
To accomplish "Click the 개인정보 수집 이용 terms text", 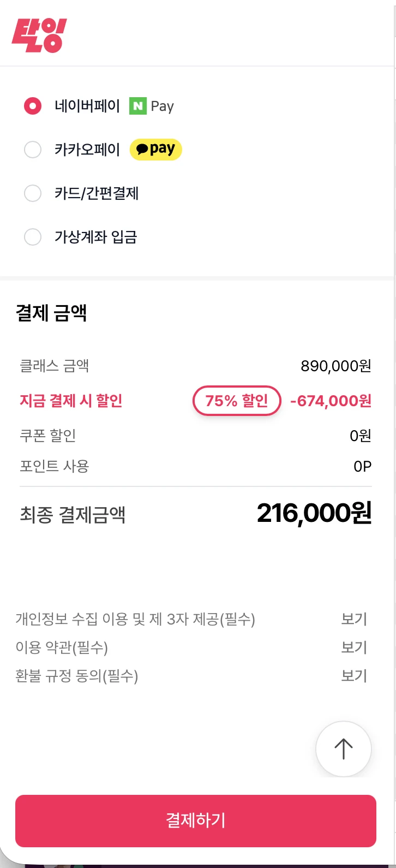I will [x=135, y=619].
